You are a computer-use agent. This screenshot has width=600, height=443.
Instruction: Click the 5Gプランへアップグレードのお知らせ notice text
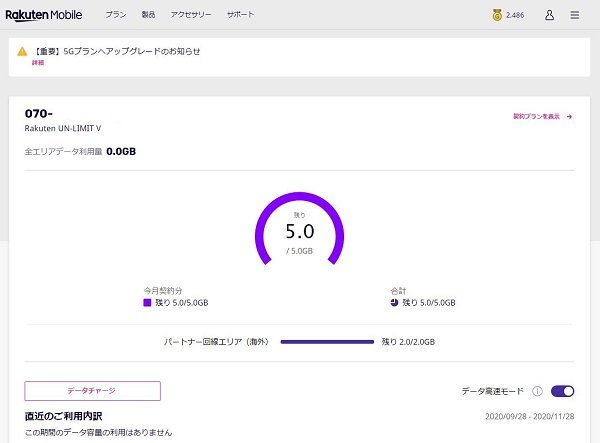tap(117, 51)
